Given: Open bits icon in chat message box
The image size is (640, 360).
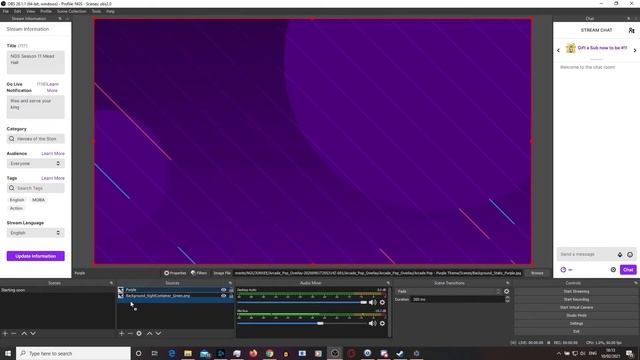Looking at the screenshot, I should point(620,254).
